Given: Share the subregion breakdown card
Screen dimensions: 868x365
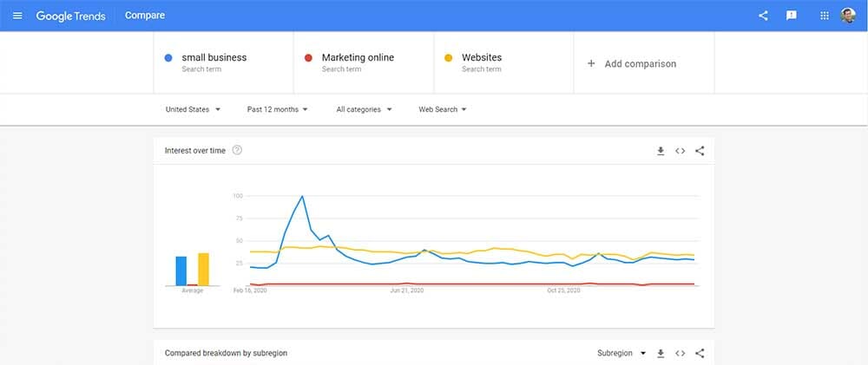Looking at the screenshot, I should coord(700,353).
